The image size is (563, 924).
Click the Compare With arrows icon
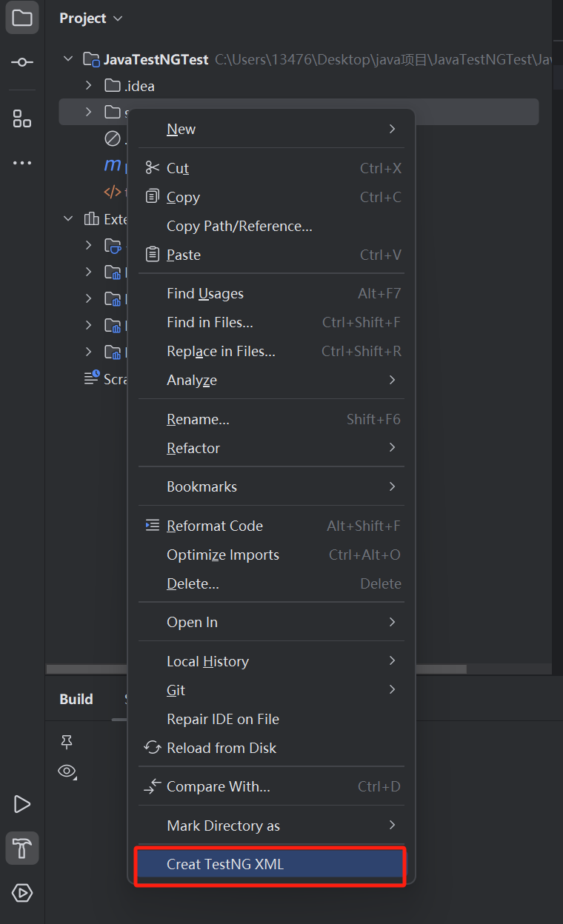tap(153, 786)
